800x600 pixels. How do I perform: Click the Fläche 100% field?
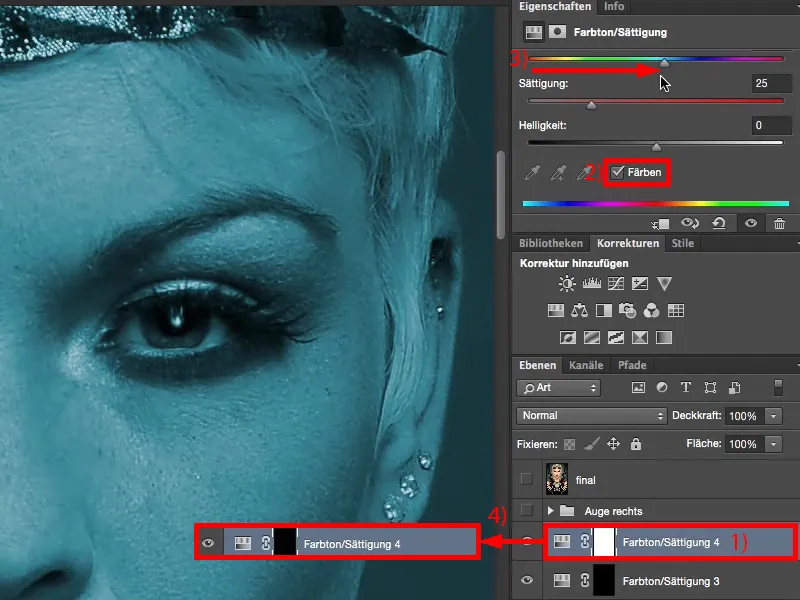click(745, 444)
